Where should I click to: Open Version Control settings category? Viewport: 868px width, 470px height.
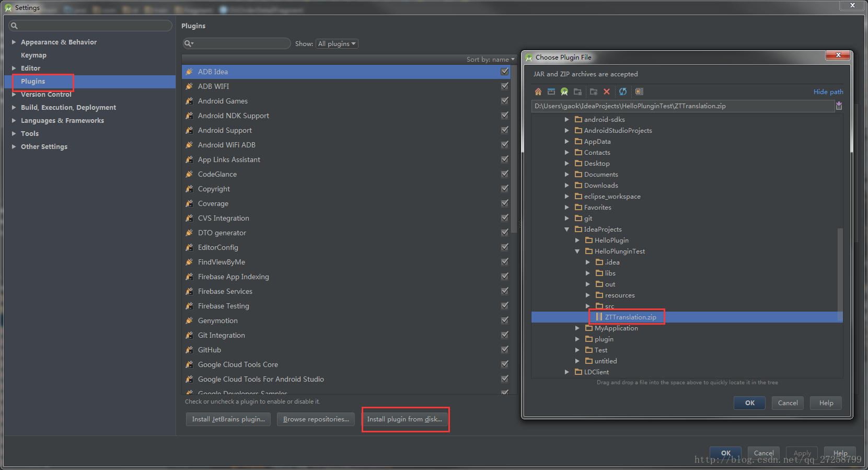pos(46,94)
